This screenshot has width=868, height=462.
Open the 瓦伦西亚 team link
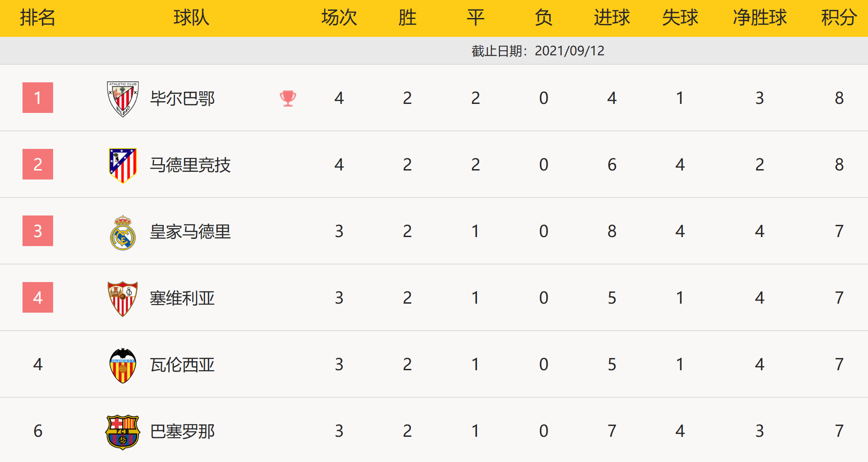182,365
